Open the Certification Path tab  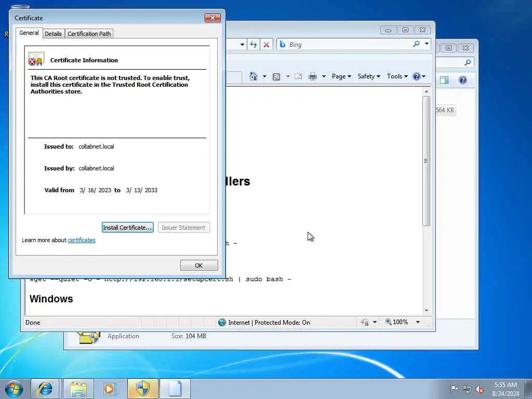pos(89,34)
